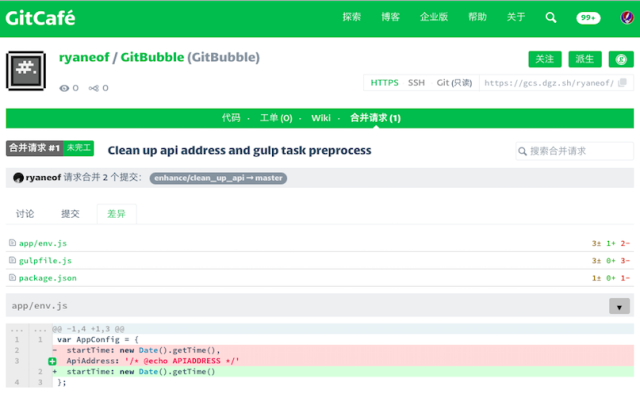640x394 pixels.
Task: Select Git (只读) clone protocol
Action: pos(454,83)
